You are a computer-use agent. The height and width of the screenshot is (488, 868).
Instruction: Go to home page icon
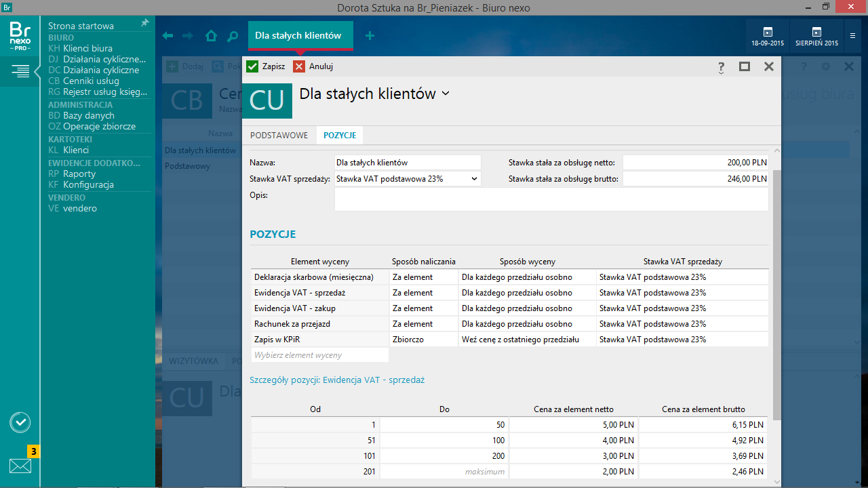point(211,36)
